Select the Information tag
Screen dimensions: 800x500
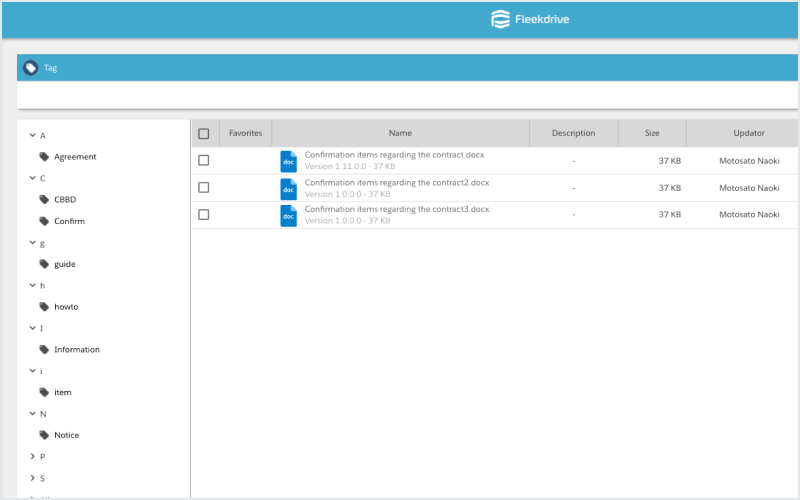click(77, 349)
